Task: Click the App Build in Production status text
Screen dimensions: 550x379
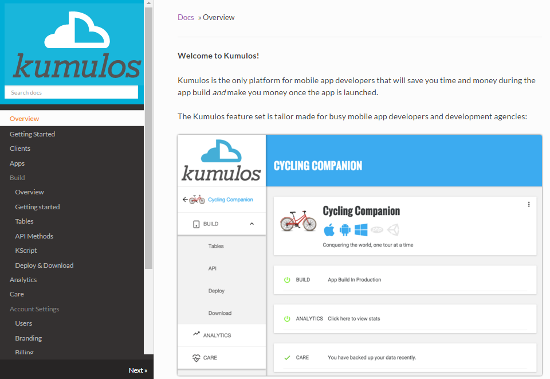Action: [354, 280]
